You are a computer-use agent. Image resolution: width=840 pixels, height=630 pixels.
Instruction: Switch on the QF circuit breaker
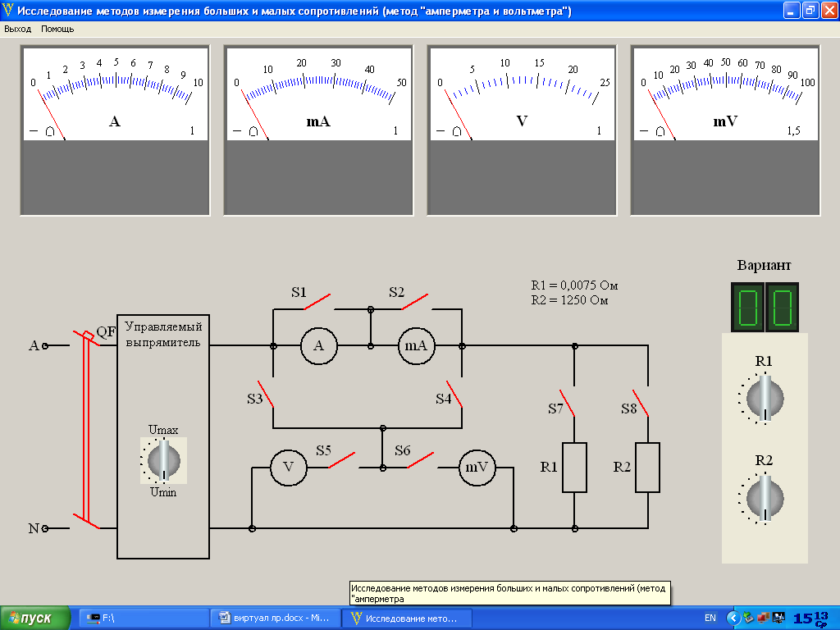tap(86, 430)
